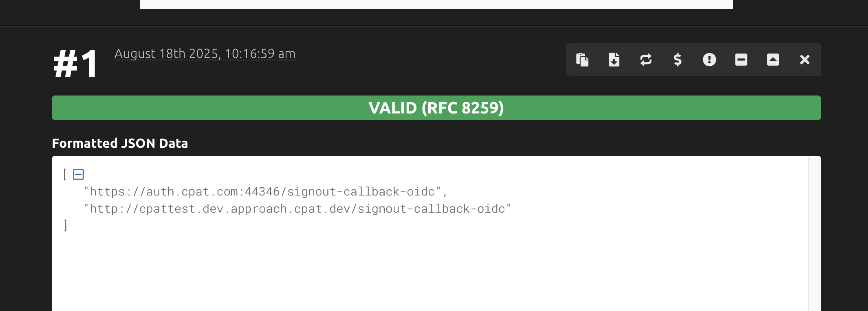Remove result #1 with the X icon

coord(805,60)
